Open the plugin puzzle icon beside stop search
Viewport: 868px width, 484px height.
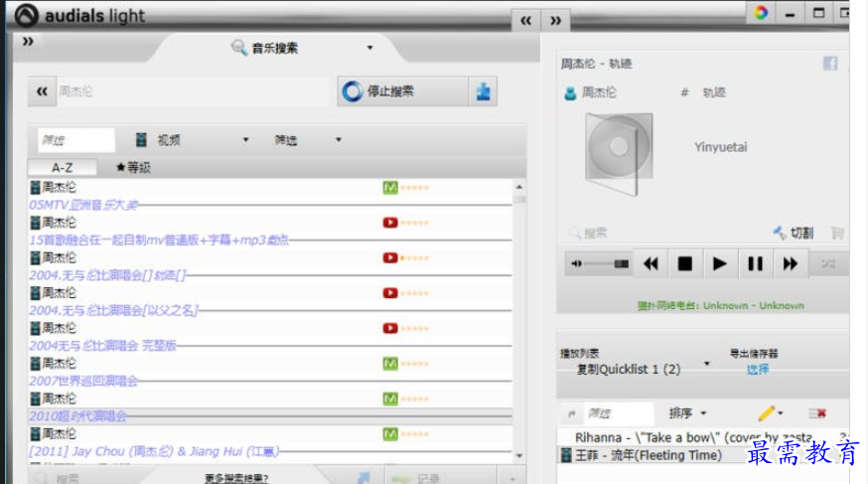point(484,91)
